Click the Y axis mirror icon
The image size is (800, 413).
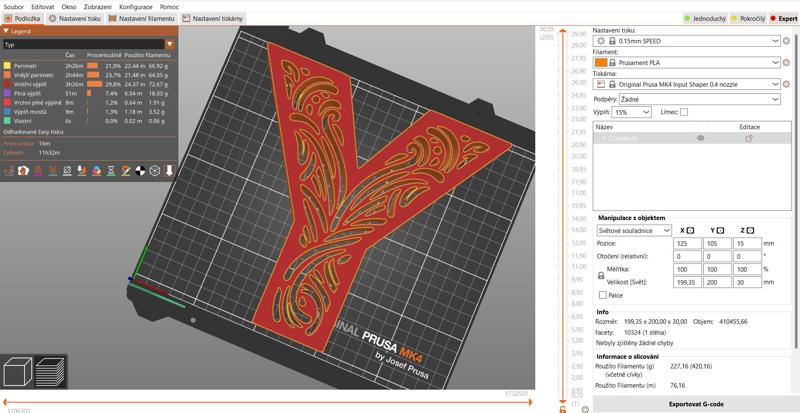[x=720, y=230]
